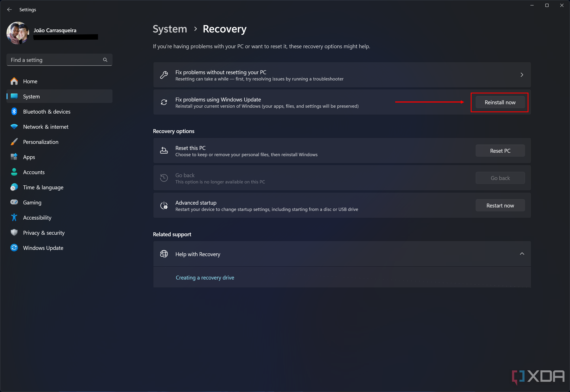Image resolution: width=570 pixels, height=392 pixels.
Task: Click the Personalization paintbrush icon
Action: [x=14, y=142]
